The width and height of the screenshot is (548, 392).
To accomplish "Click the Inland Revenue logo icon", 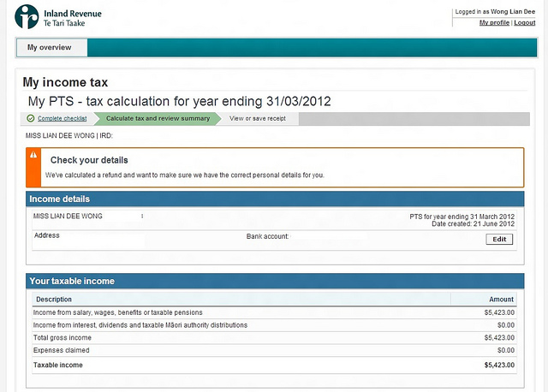I will [27, 16].
